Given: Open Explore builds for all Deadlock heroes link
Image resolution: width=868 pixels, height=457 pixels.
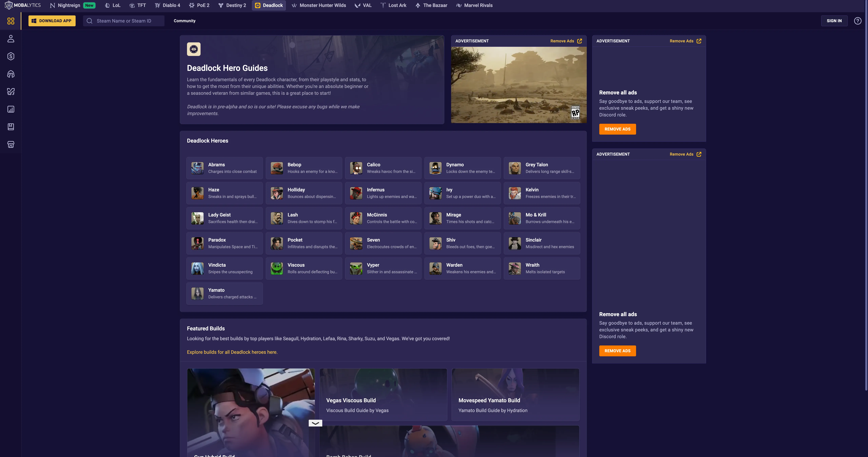Looking at the screenshot, I should tap(232, 352).
